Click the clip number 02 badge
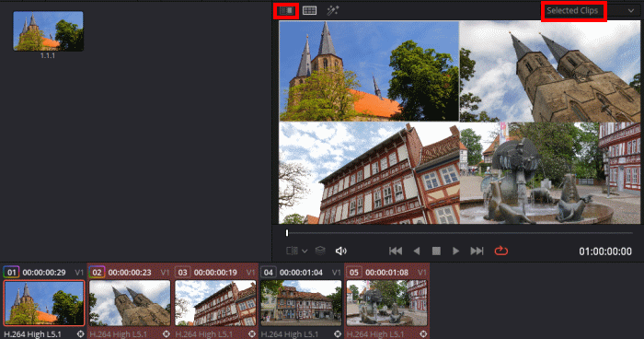Screen dimensions: 644x339 point(97,273)
